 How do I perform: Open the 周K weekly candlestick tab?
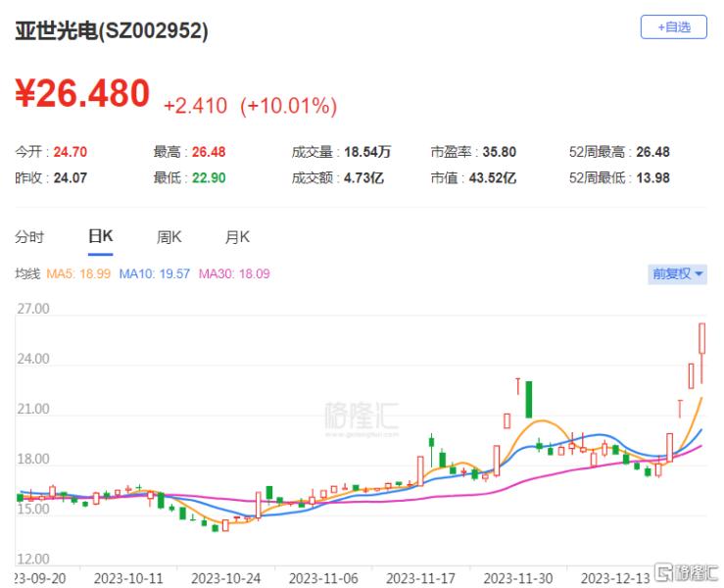[x=169, y=237]
